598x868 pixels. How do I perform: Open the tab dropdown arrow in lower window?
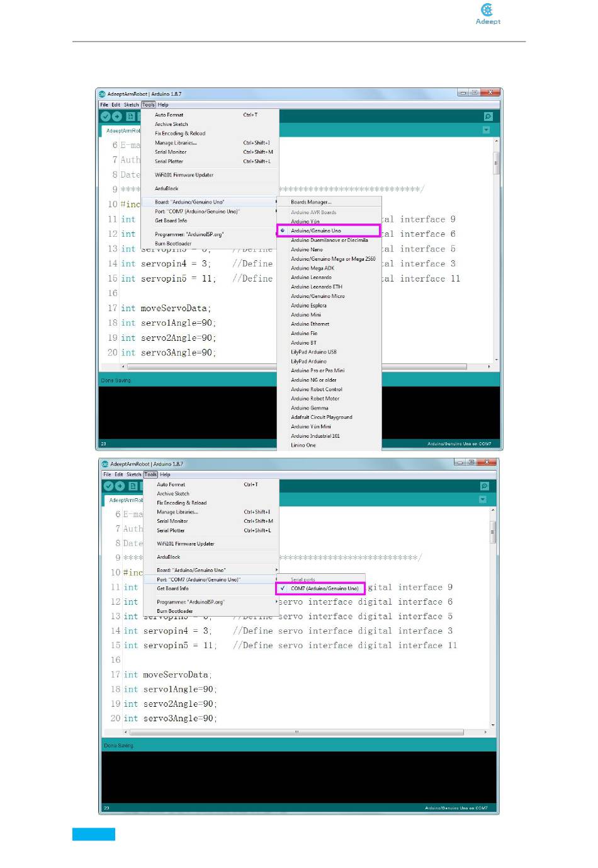coord(483,499)
